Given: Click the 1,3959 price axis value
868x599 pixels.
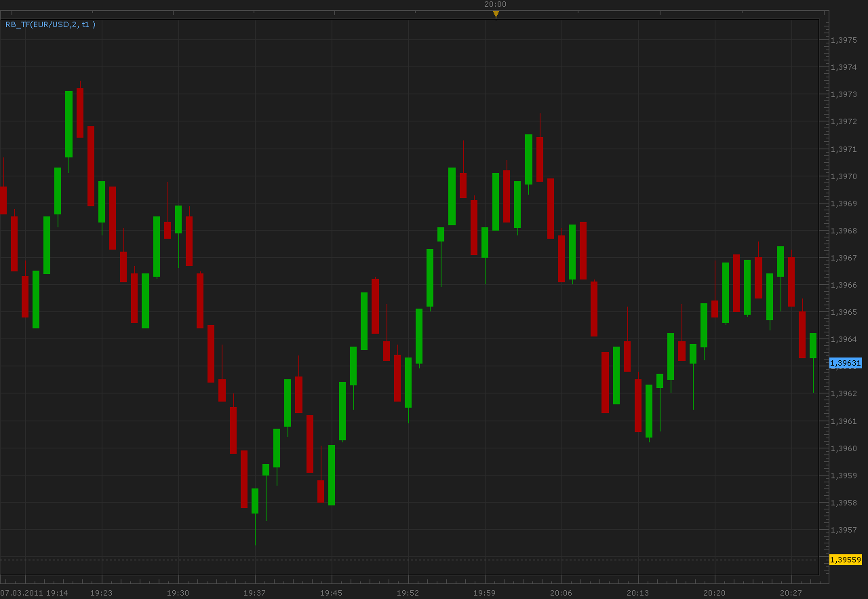Looking at the screenshot, I should pyautogui.click(x=844, y=476).
